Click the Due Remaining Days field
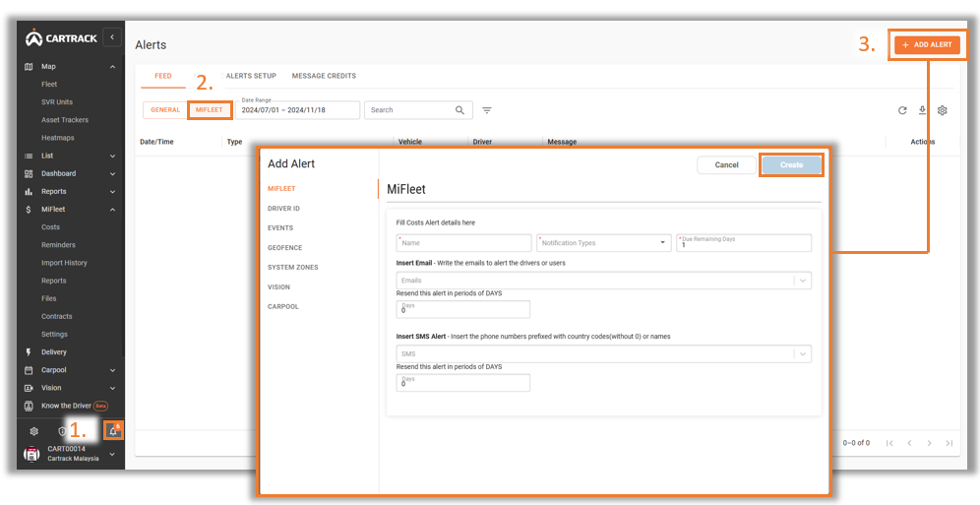The image size is (980, 505). [x=744, y=243]
